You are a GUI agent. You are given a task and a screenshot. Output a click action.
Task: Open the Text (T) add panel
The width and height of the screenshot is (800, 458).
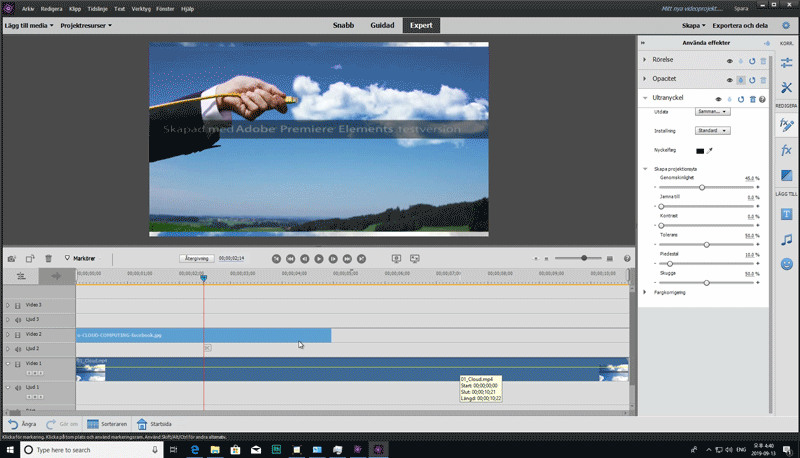pyautogui.click(x=786, y=213)
